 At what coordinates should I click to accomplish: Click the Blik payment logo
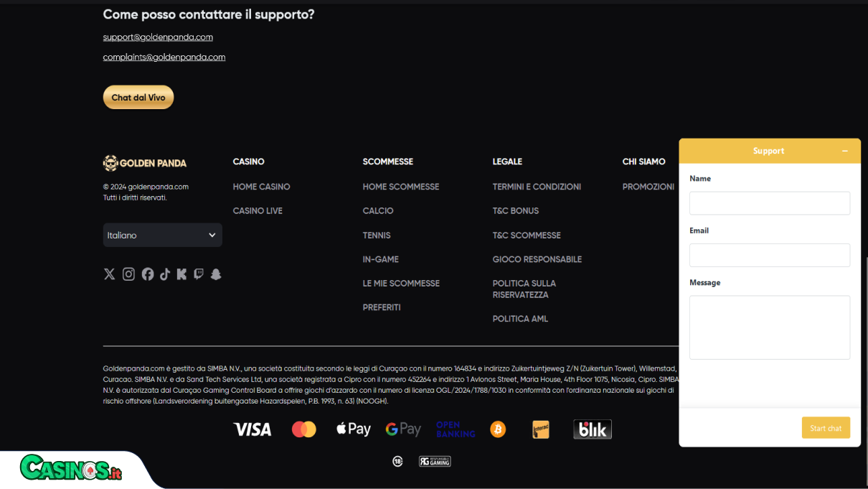pos(593,429)
